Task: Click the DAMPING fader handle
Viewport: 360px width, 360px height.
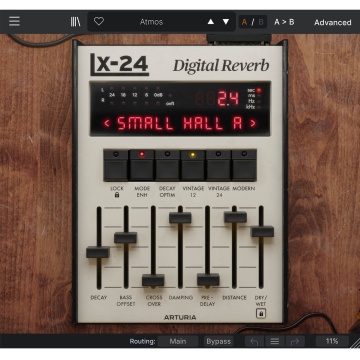Action: pos(180,218)
